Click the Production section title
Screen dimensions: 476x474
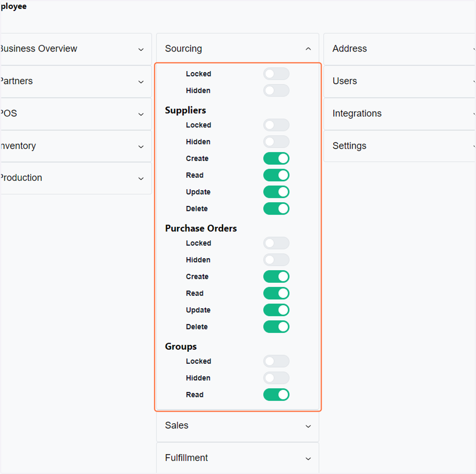(21, 178)
